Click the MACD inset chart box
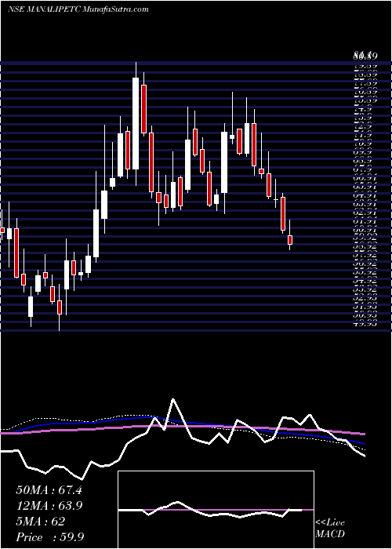Viewport: 392px width, 549px height. [216, 510]
